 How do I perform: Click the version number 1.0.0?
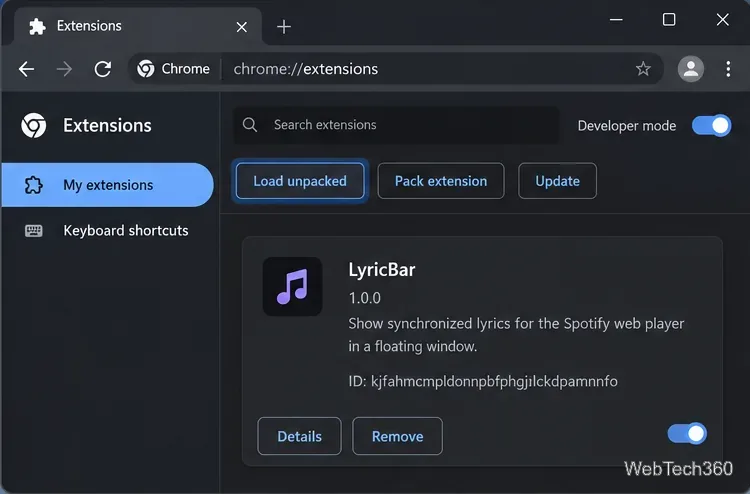[x=364, y=298]
